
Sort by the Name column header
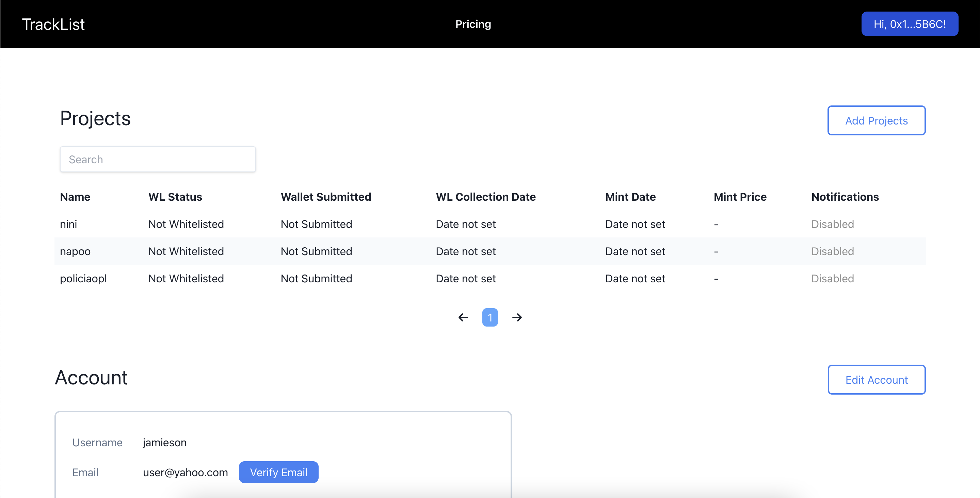pyautogui.click(x=75, y=197)
